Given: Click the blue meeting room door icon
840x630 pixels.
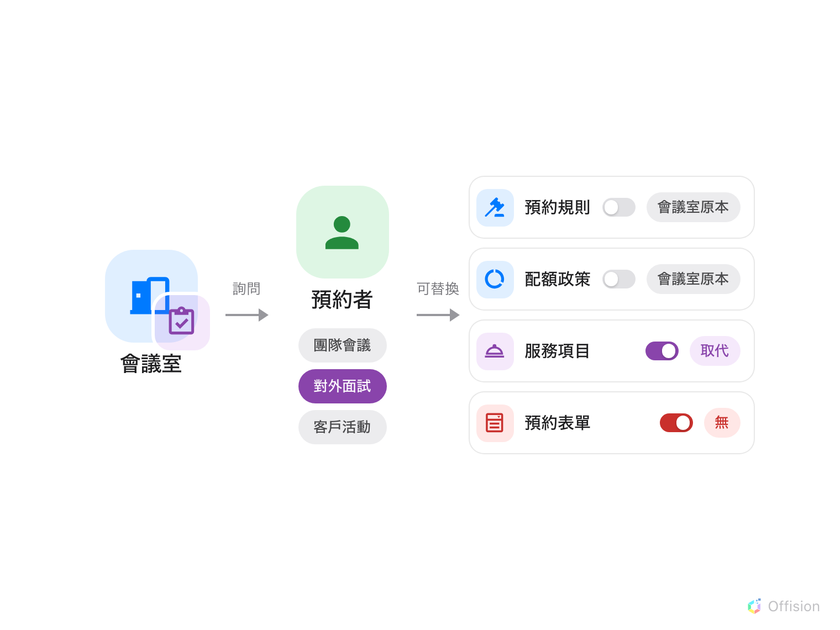Looking at the screenshot, I should 149,295.
